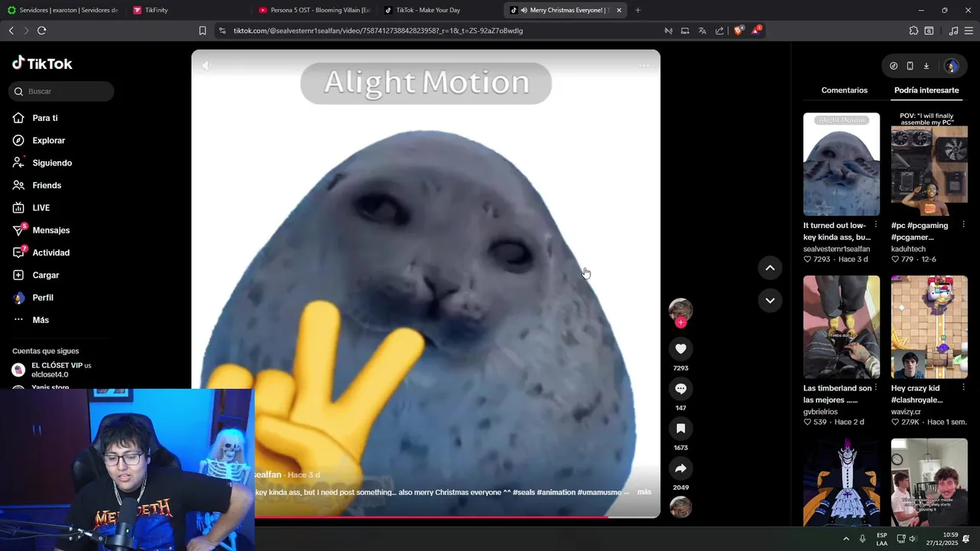
Task: Open the browser extensions puzzle icon
Action: 913,31
